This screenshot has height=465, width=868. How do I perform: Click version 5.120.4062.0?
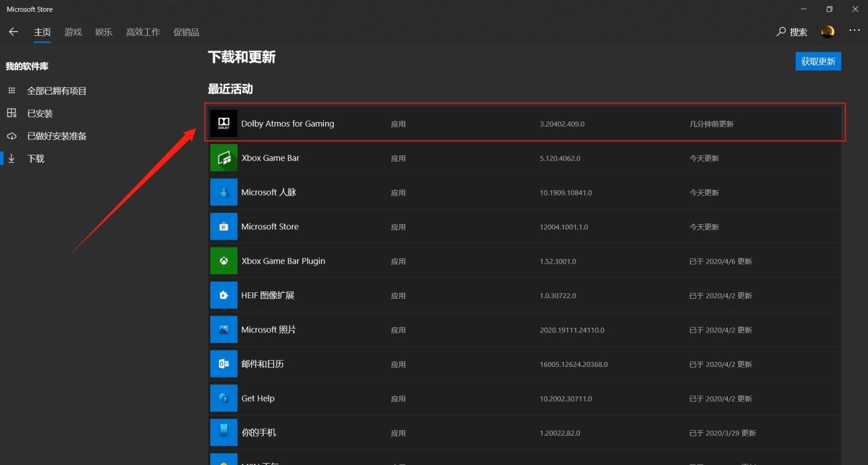pyautogui.click(x=560, y=158)
